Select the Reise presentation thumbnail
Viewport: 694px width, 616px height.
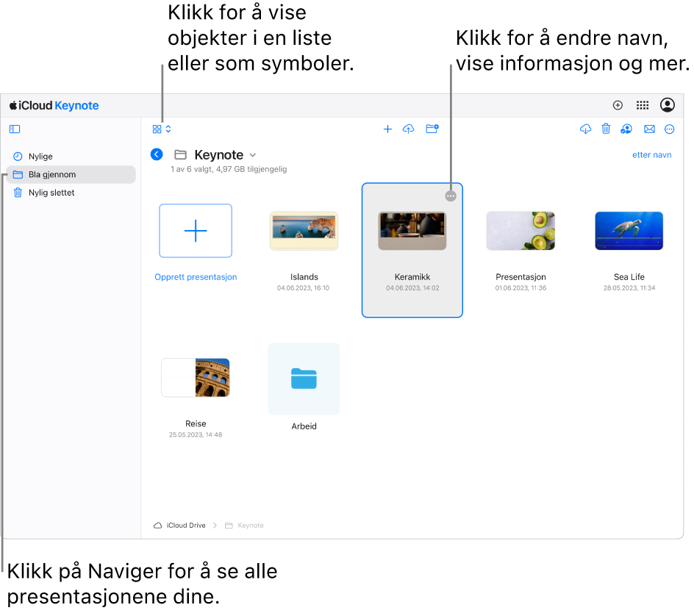[x=196, y=378]
